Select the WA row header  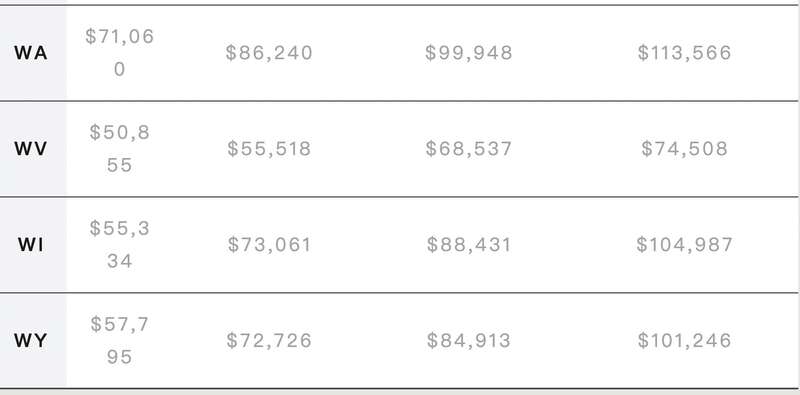click(31, 53)
